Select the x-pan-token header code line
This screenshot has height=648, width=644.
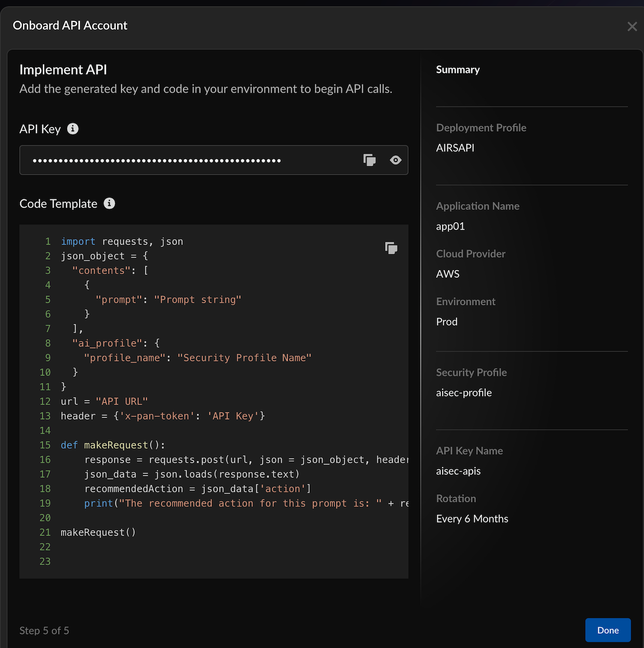pyautogui.click(x=163, y=416)
